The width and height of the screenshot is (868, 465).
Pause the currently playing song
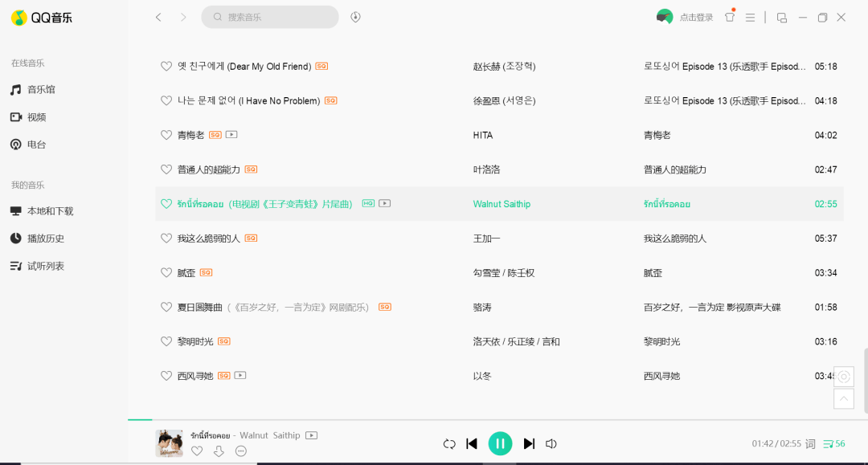(500, 443)
